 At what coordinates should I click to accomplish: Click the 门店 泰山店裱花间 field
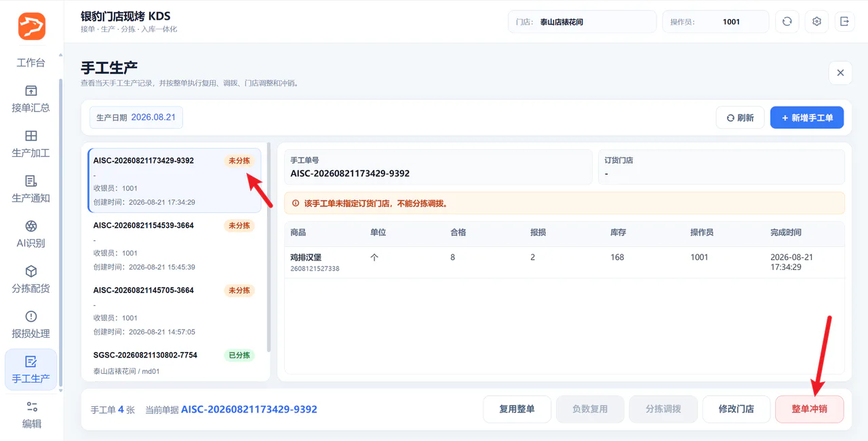click(x=583, y=22)
